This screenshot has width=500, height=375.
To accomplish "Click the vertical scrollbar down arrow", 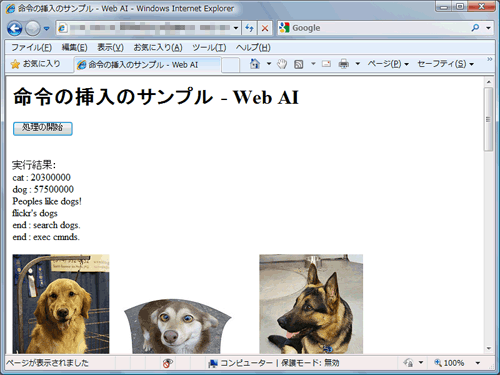I will tap(489, 348).
